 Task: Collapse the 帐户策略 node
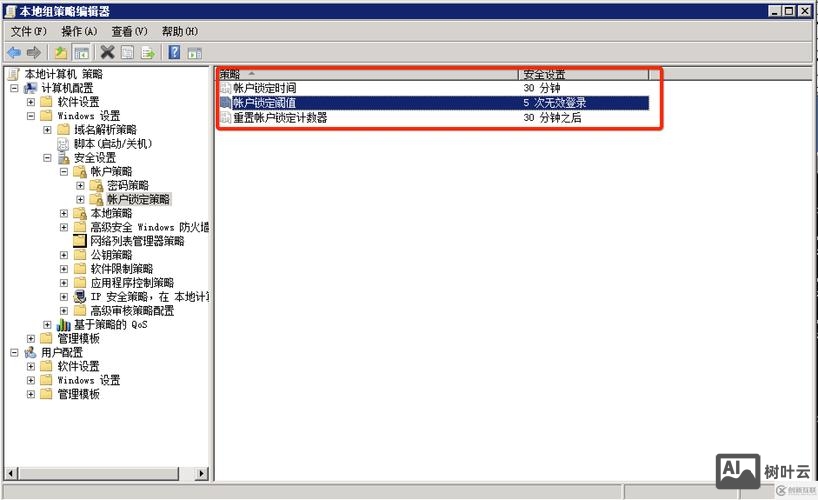(64, 171)
